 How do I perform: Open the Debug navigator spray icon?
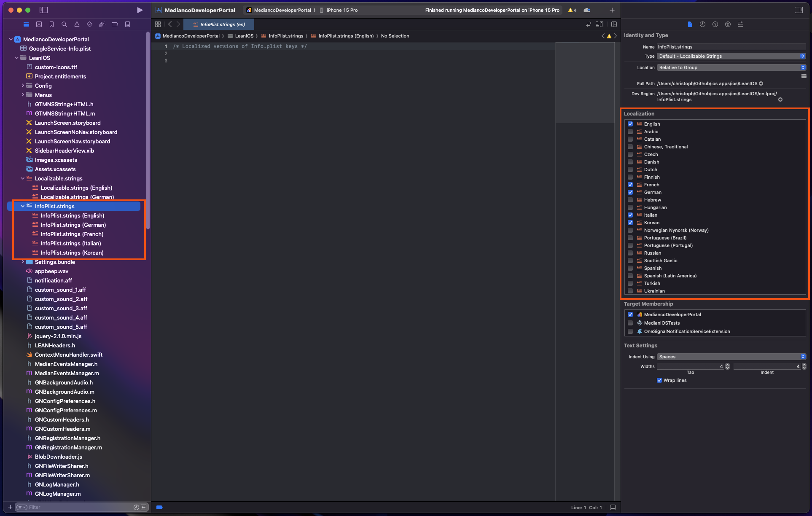coord(102,24)
